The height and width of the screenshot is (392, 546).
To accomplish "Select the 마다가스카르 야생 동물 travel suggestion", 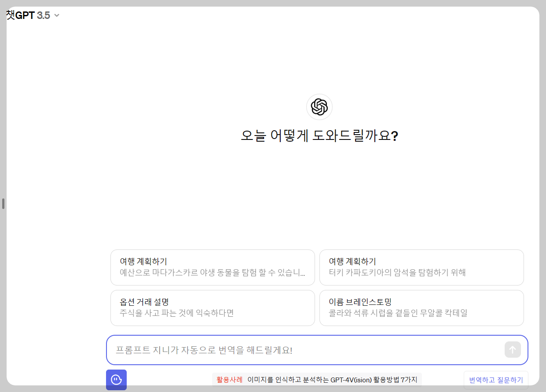I will pos(213,267).
